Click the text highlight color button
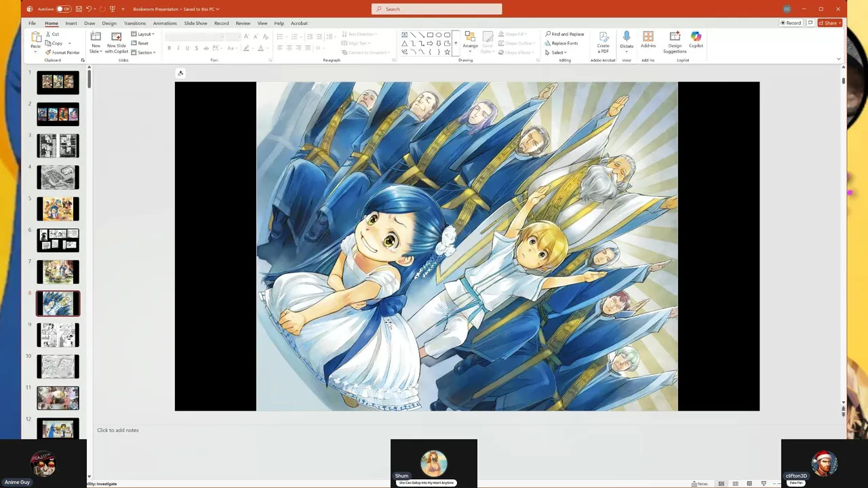868x488 pixels. tap(246, 48)
